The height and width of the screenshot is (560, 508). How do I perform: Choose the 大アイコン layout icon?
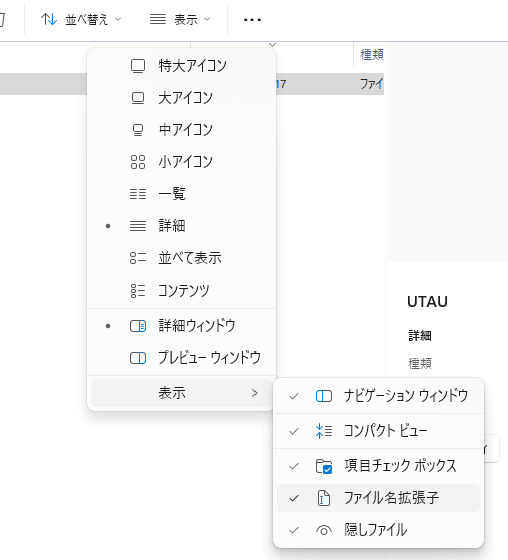click(138, 98)
